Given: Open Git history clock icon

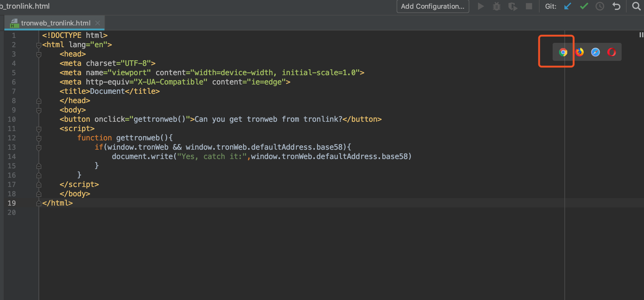Looking at the screenshot, I should click(600, 6).
